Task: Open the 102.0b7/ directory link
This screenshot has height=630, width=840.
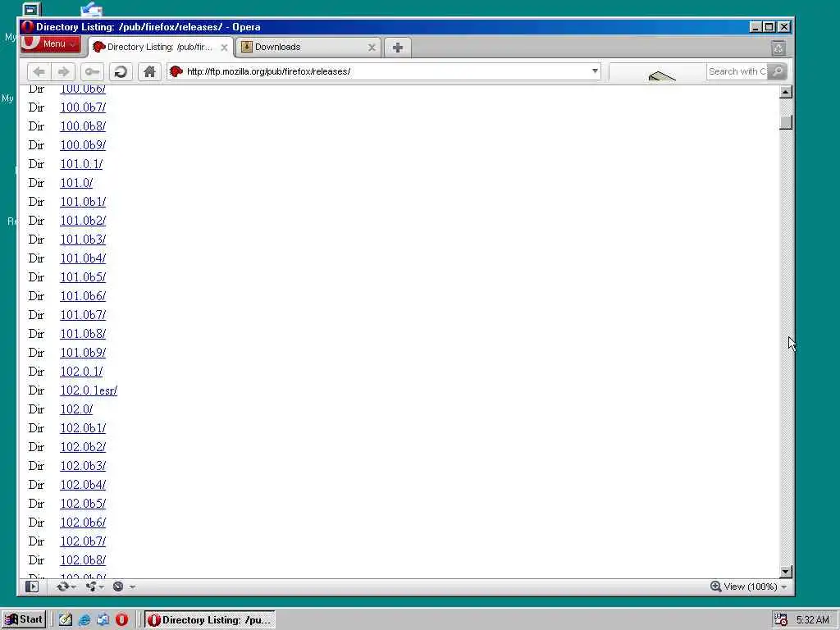Action: [83, 541]
